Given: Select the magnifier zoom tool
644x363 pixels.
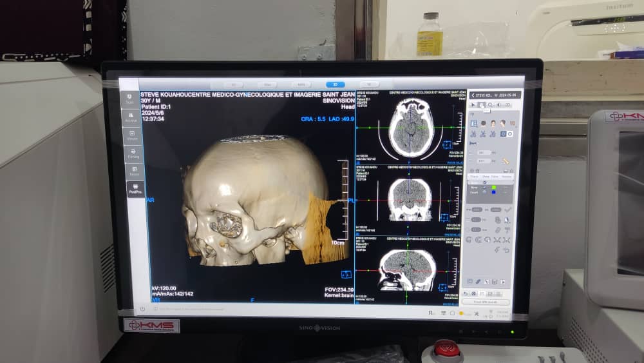Looking at the screenshot, I should pos(489,104).
